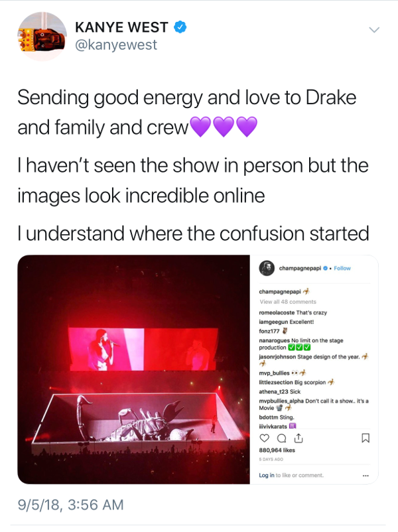The width and height of the screenshot is (398, 532).
Task: Expand View all 48 comments
Action: 288,302
